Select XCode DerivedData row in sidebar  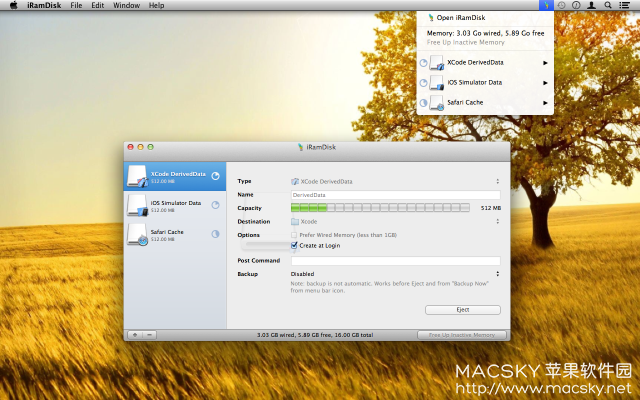[175, 176]
